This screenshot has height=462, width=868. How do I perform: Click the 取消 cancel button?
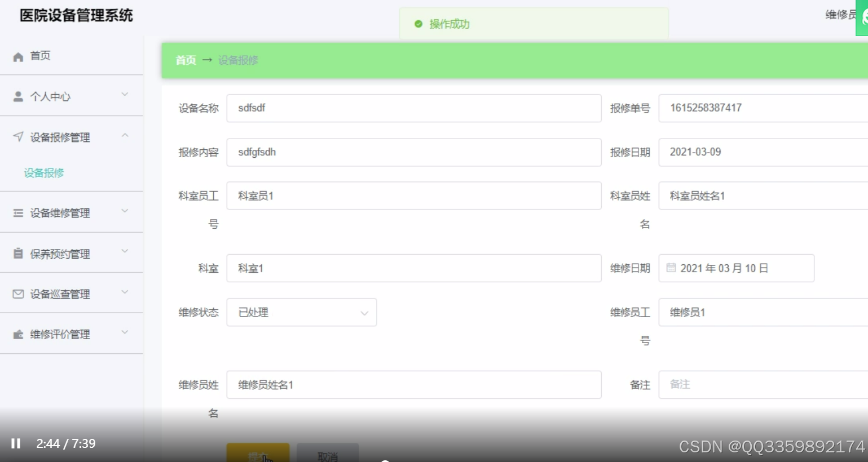pyautogui.click(x=328, y=452)
